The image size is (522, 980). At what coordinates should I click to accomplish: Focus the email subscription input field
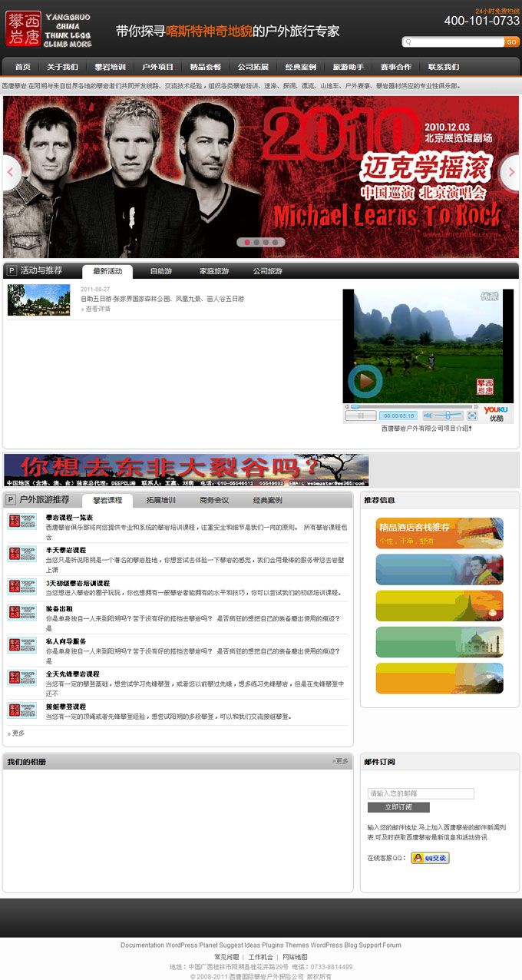(x=421, y=793)
